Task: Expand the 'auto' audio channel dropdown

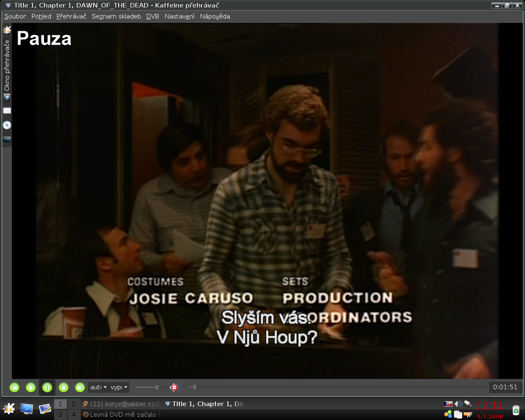Action: [x=98, y=387]
